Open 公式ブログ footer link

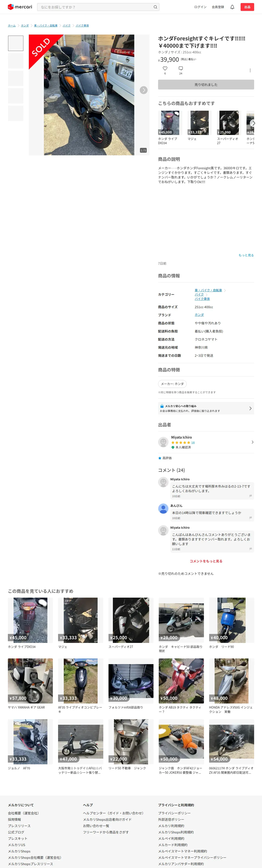(x=16, y=832)
